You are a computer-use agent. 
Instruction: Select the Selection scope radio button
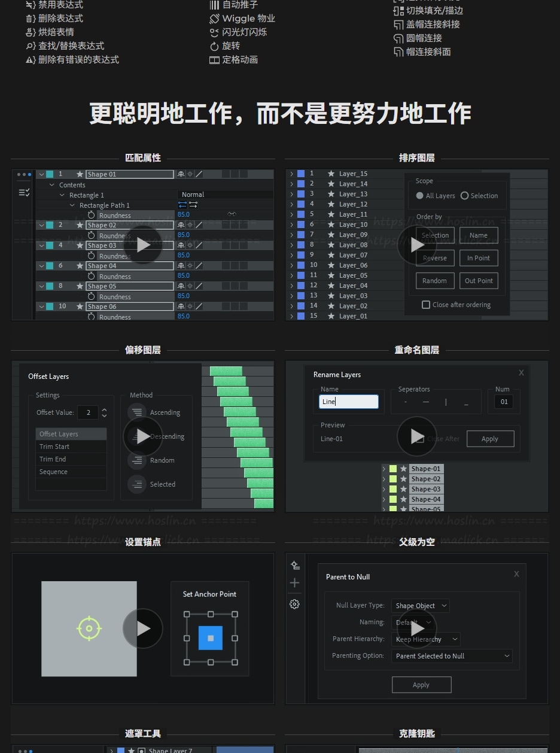[464, 196]
